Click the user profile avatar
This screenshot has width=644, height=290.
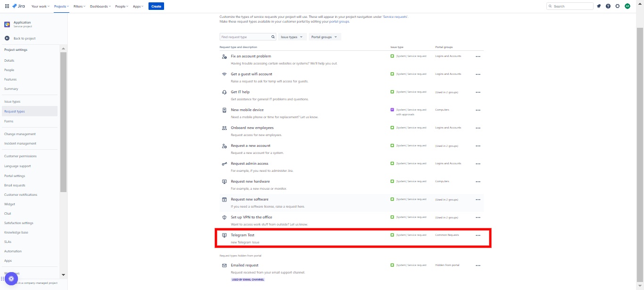pos(627,6)
